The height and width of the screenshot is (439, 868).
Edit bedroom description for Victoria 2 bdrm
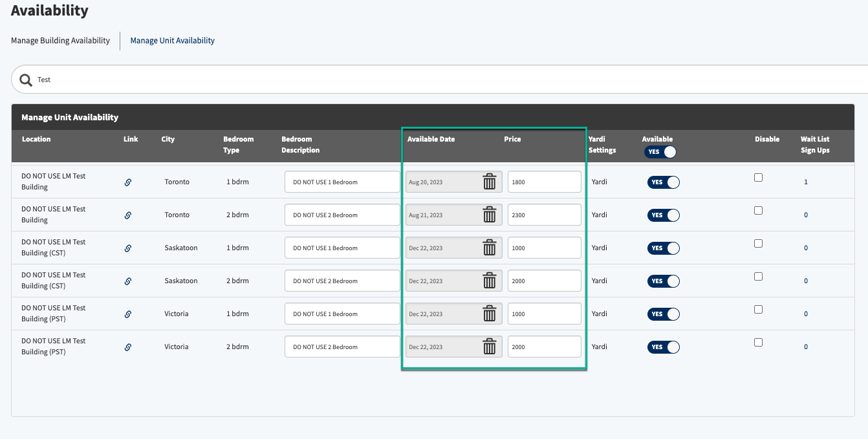tap(342, 347)
